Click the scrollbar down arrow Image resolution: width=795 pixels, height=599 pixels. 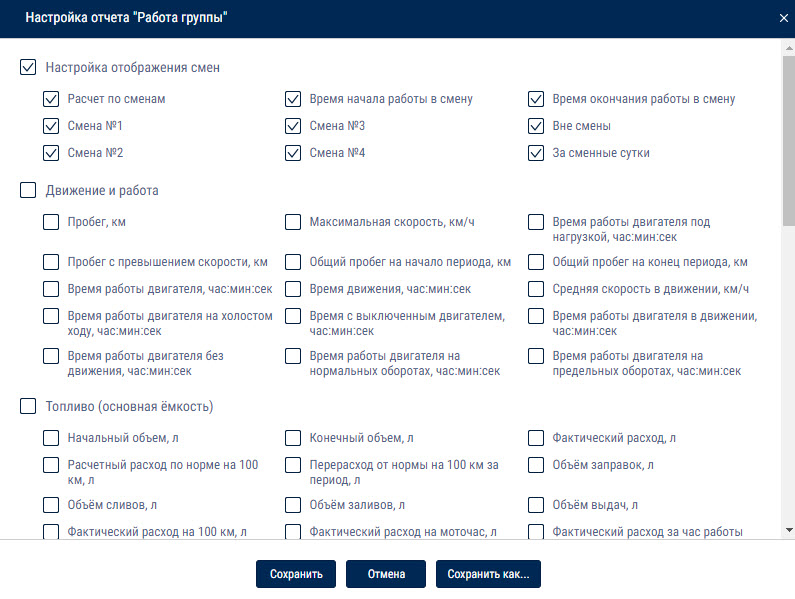pos(789,531)
